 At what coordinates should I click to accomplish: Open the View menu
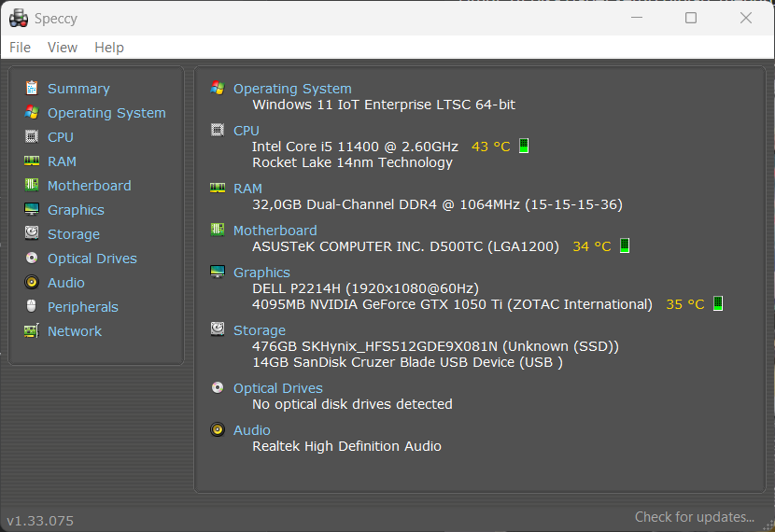pyautogui.click(x=63, y=48)
